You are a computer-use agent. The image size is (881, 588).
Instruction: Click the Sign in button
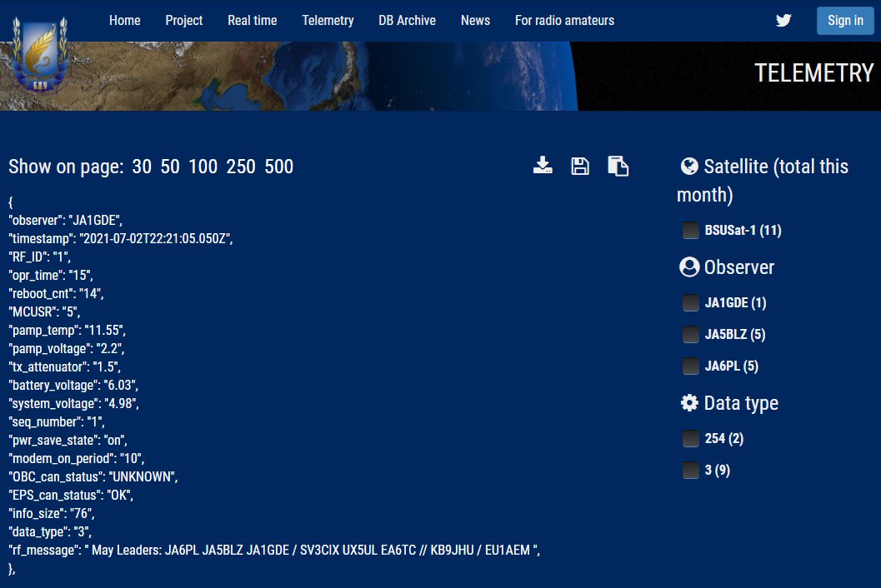tap(845, 21)
